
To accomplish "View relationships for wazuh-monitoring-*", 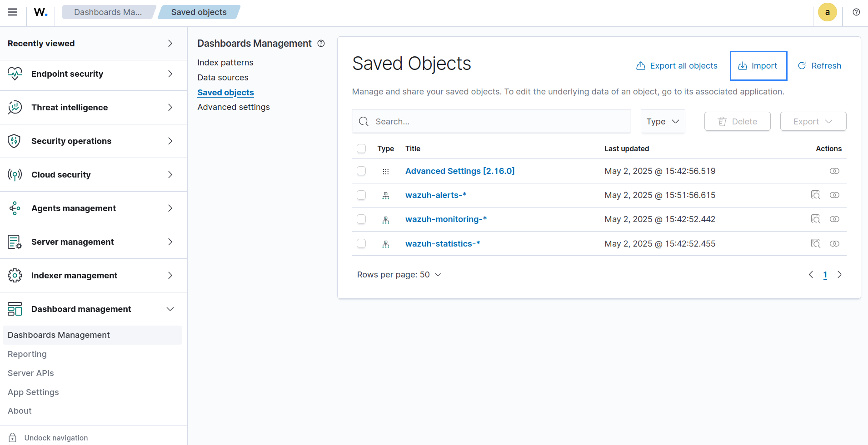I will pos(834,219).
